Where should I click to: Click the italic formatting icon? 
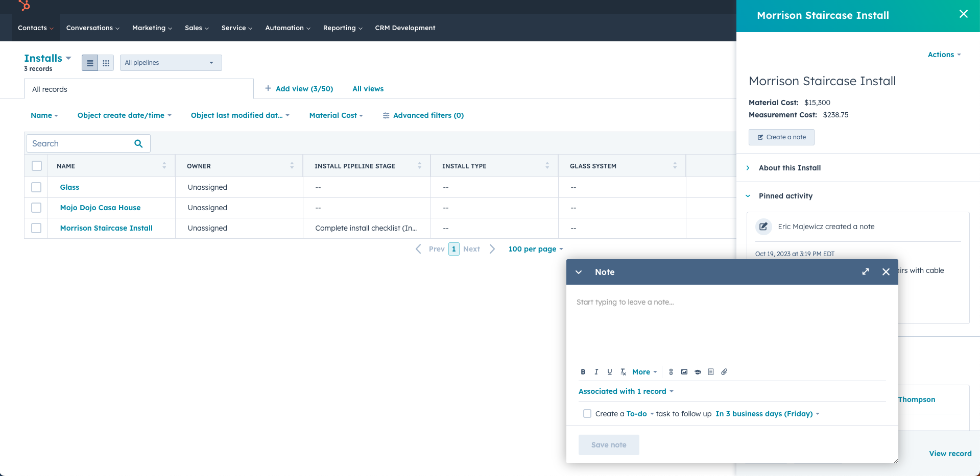coord(596,372)
